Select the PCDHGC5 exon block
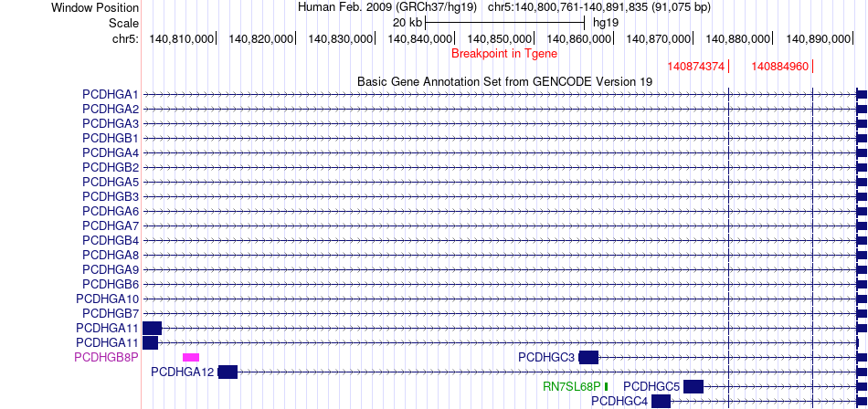The height and width of the screenshot is (409, 868). click(x=693, y=386)
